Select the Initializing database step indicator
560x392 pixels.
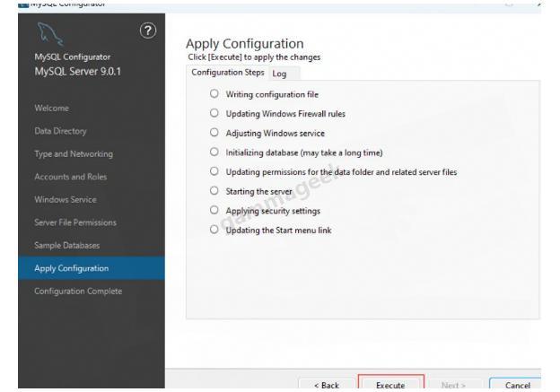pyautogui.click(x=214, y=152)
